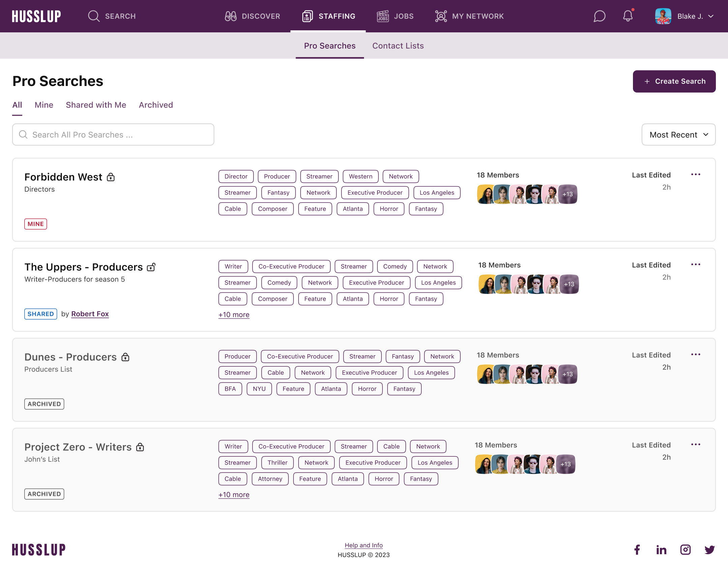Click the Create Search button

click(674, 81)
